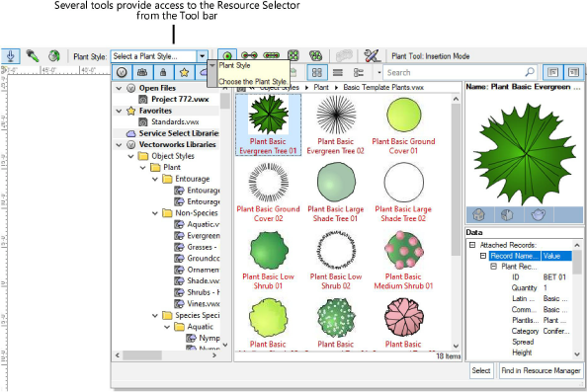Open the Plant Style dropdown arrow
The height and width of the screenshot is (392, 588).
point(203,56)
